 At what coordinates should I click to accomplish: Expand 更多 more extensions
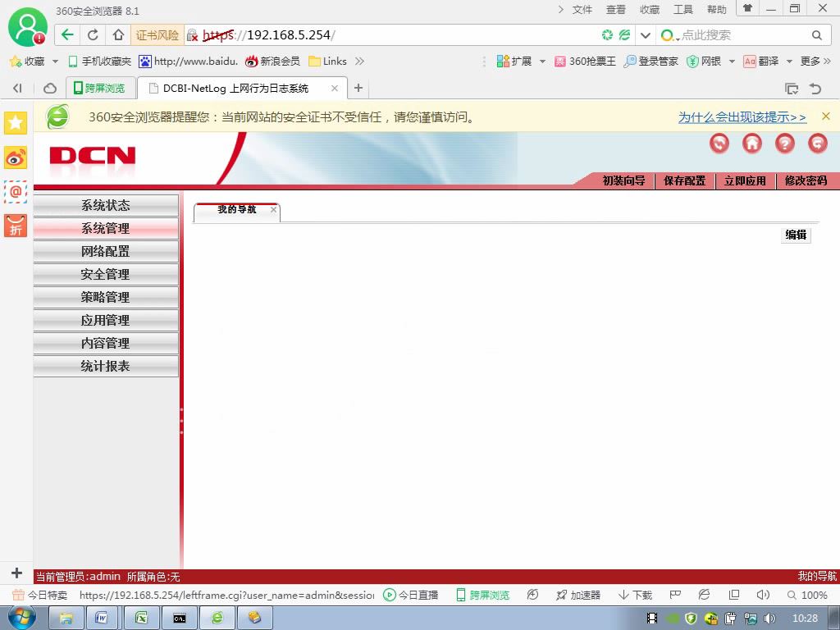[x=816, y=61]
